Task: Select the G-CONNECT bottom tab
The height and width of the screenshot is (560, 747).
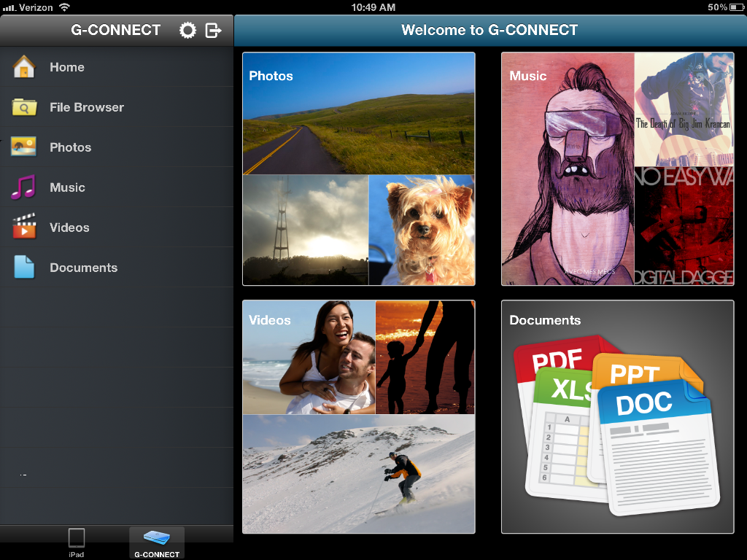Action: 157,542
